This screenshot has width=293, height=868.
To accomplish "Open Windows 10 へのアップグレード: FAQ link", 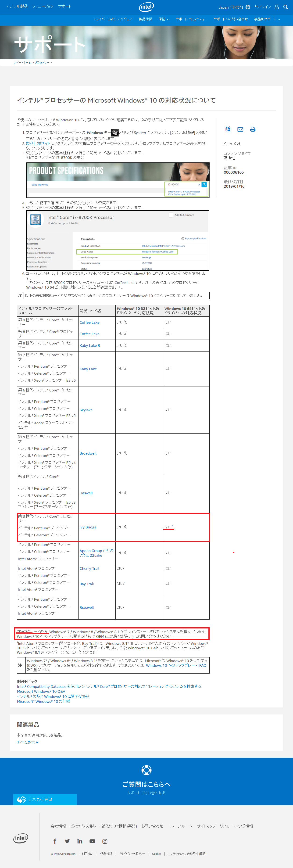I will tap(176, 665).
